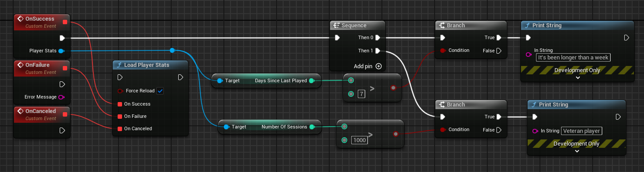Click Player Stats output pin on OnSuccess
644x172 pixels.
pyautogui.click(x=61, y=51)
